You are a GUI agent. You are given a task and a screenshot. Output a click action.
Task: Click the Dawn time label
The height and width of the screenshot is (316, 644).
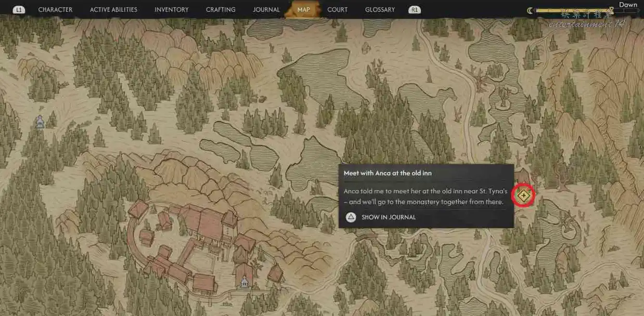[628, 5]
